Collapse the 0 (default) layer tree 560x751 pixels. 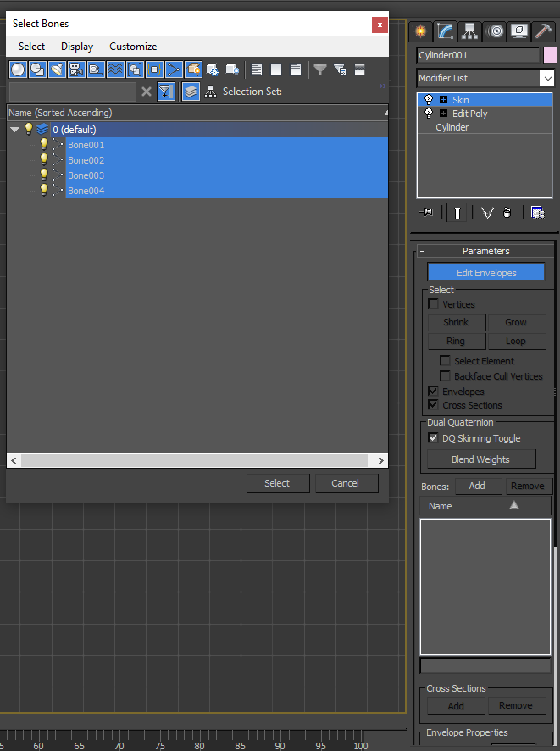tap(14, 130)
